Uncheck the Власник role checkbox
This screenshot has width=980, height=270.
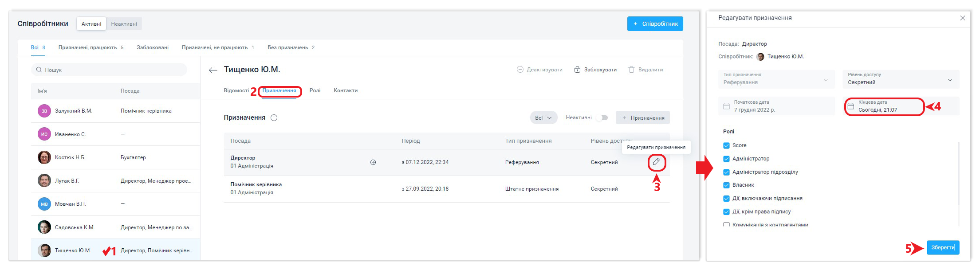[726, 185]
